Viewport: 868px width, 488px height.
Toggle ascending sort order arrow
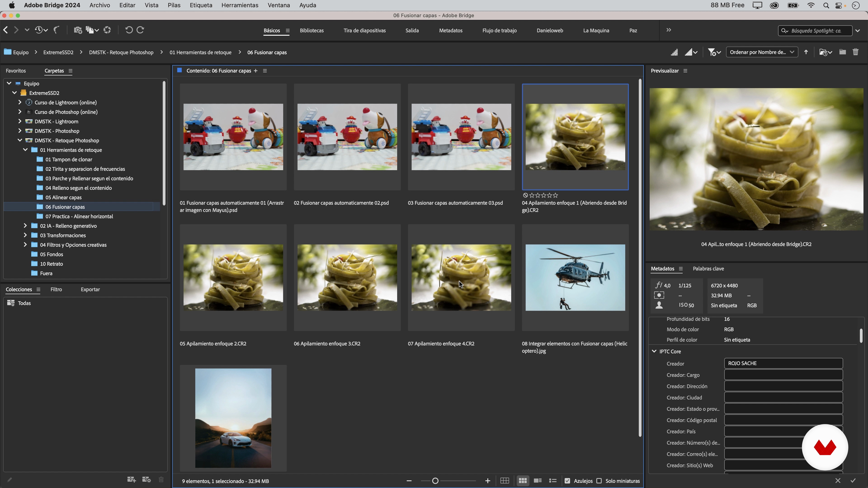pos(806,52)
